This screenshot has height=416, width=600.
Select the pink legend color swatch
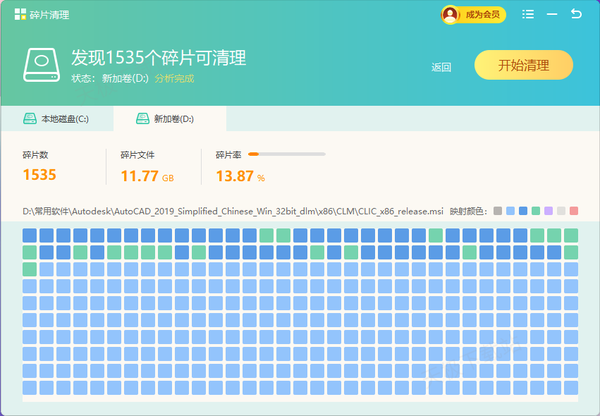(574, 211)
